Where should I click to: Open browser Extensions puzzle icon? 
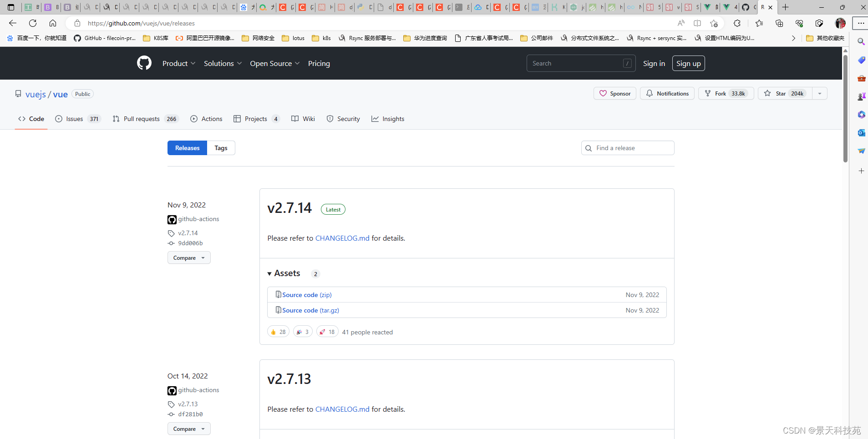pyautogui.click(x=737, y=23)
